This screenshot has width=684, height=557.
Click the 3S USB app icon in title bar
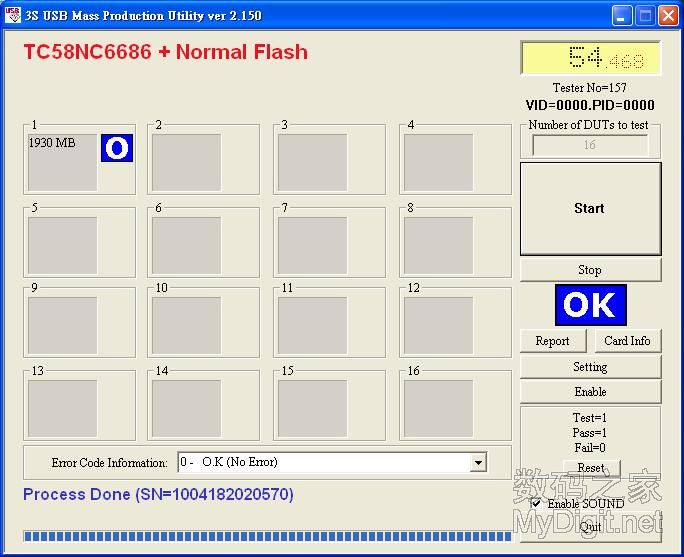pyautogui.click(x=13, y=15)
